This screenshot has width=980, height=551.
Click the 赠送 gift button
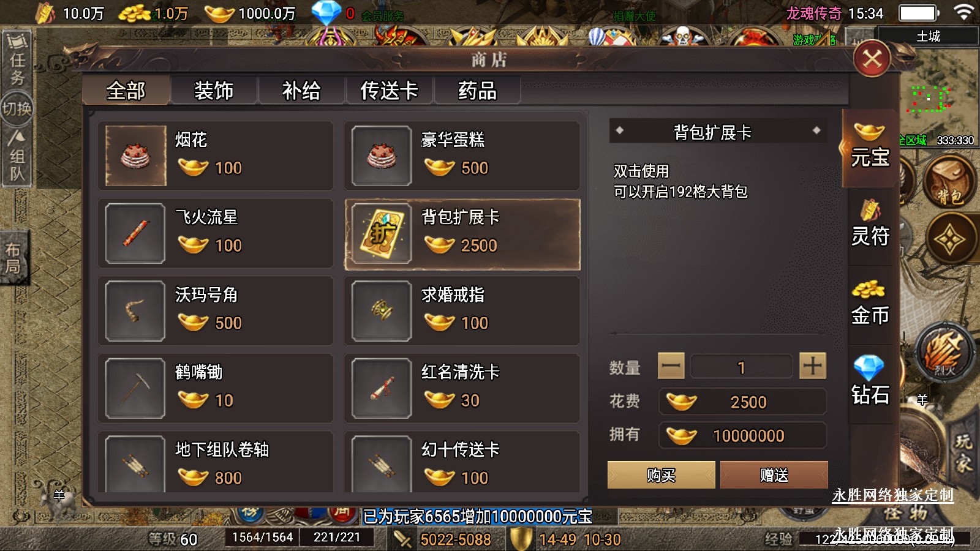tap(774, 475)
